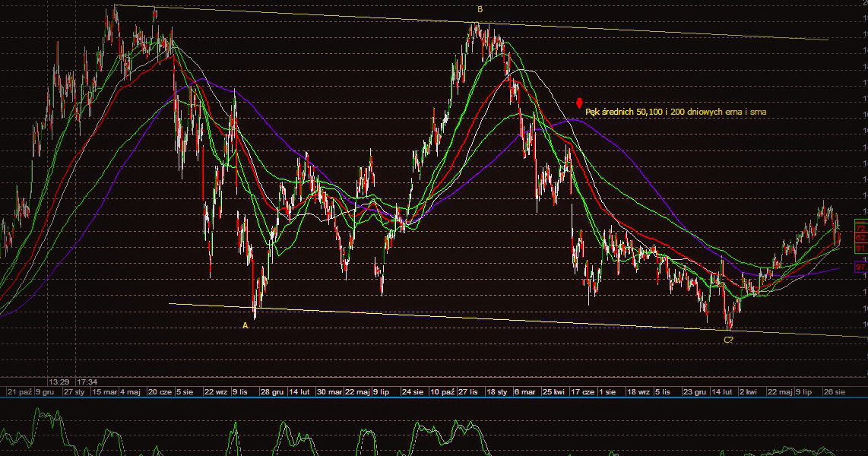This screenshot has width=868, height=456.
Task: Click '18 sty' on the time axis
Action: coord(497,391)
